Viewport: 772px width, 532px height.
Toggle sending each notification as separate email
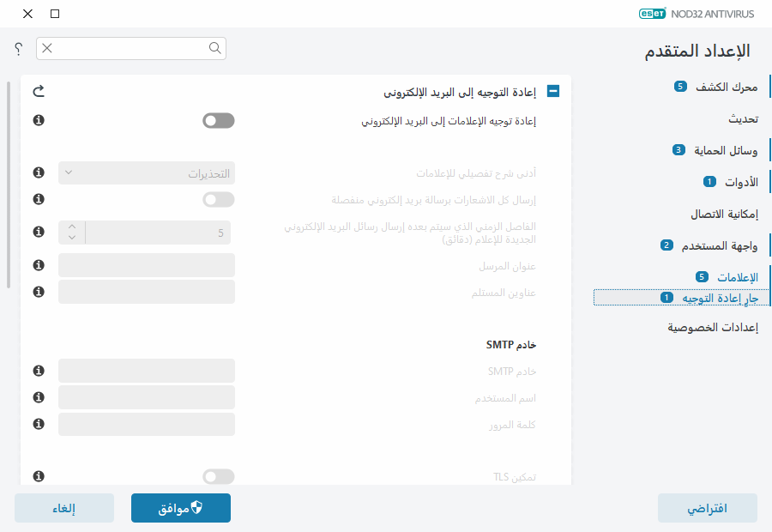coord(218,199)
